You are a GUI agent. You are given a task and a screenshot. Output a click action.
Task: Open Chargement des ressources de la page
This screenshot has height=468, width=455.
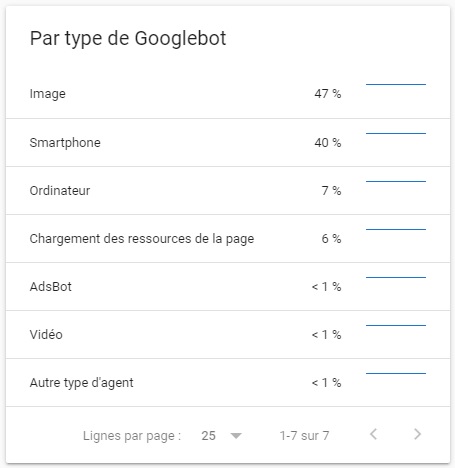[x=228, y=238]
